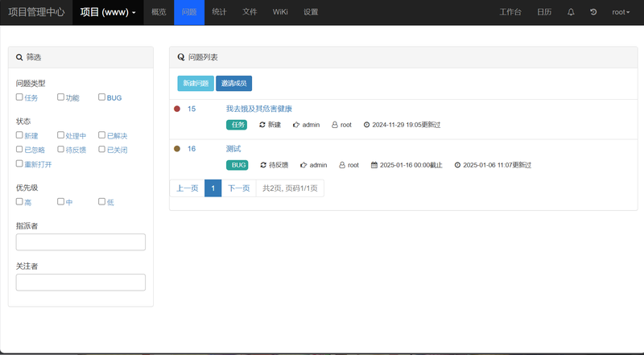Viewport: 644px width, 355px height.
Task: Click the assignee hand icon on issue 16
Action: (303, 165)
